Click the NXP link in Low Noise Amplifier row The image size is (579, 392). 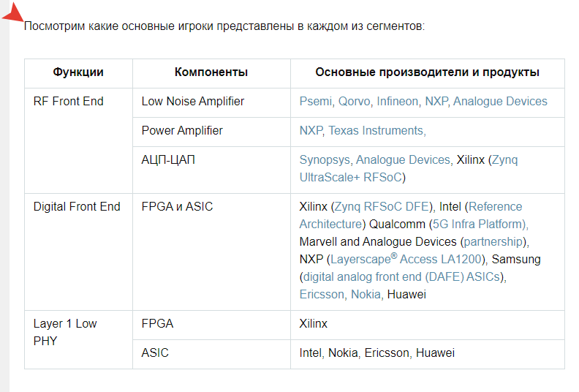(436, 101)
